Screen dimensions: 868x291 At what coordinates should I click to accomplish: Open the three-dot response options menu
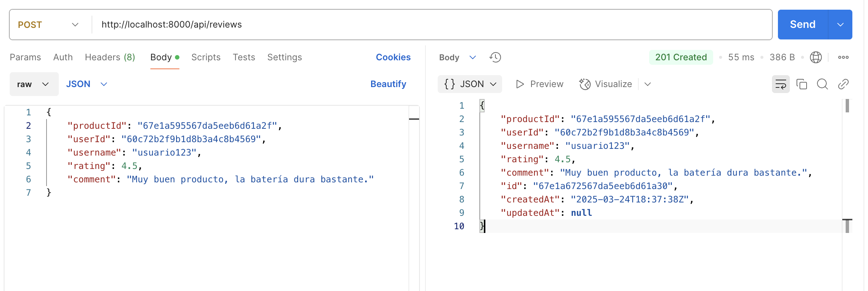(x=843, y=57)
